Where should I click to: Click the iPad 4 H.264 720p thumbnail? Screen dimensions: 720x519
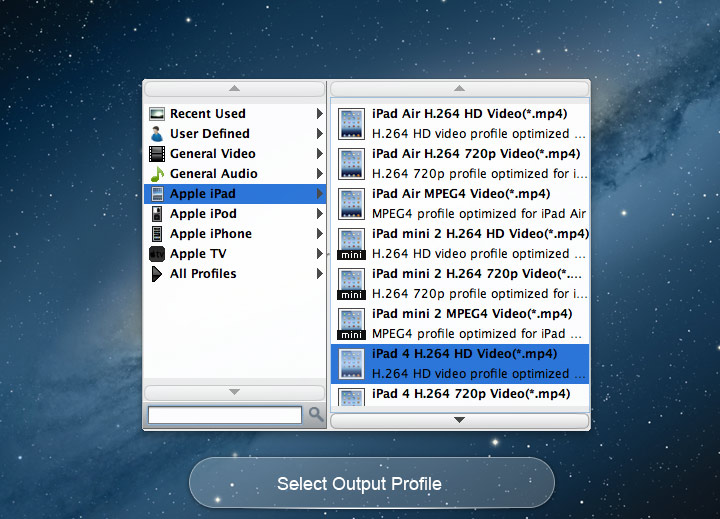coord(352,397)
